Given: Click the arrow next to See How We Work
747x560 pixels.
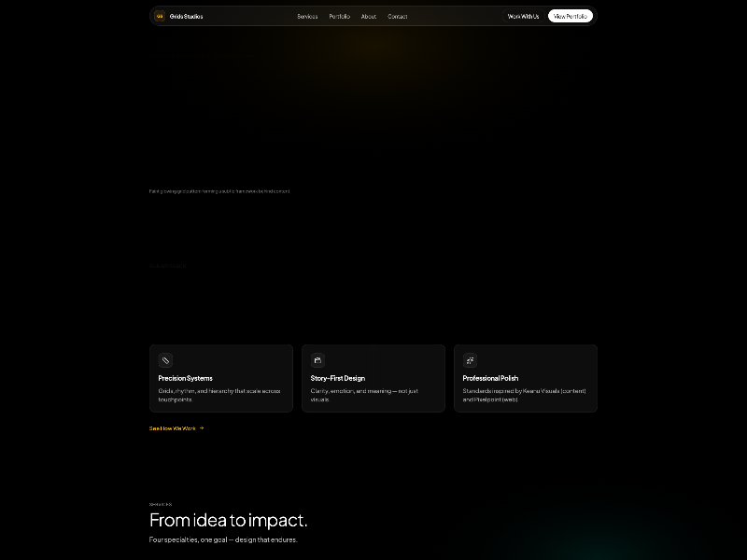Looking at the screenshot, I should click(x=204, y=428).
